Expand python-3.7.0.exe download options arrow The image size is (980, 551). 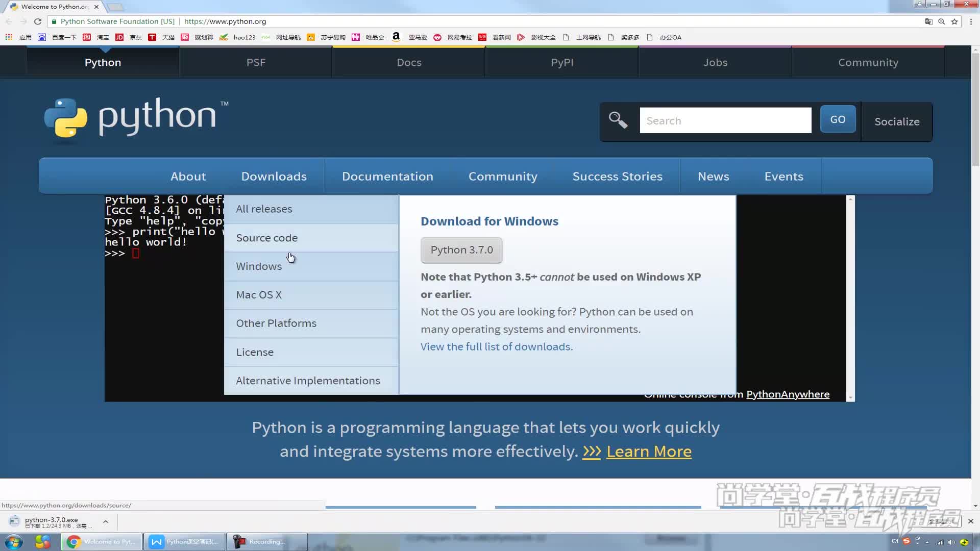click(x=105, y=521)
